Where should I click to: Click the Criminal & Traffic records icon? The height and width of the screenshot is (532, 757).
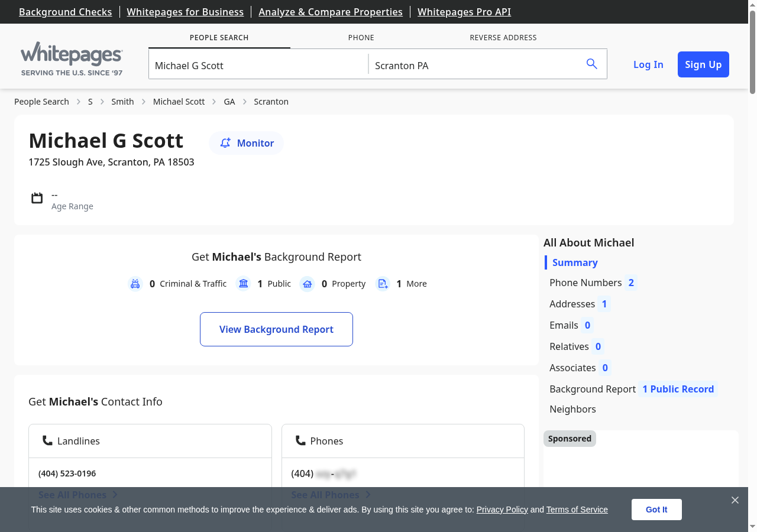coord(135,284)
